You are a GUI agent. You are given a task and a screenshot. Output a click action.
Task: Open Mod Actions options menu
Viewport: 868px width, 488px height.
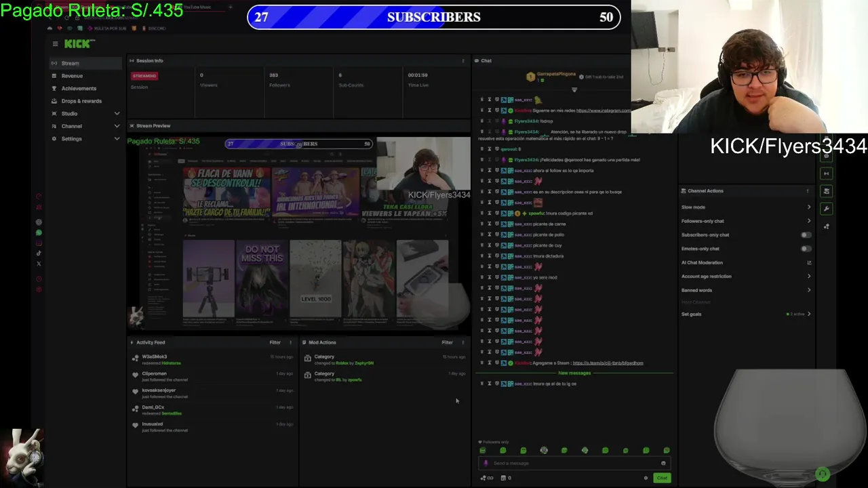(x=463, y=342)
